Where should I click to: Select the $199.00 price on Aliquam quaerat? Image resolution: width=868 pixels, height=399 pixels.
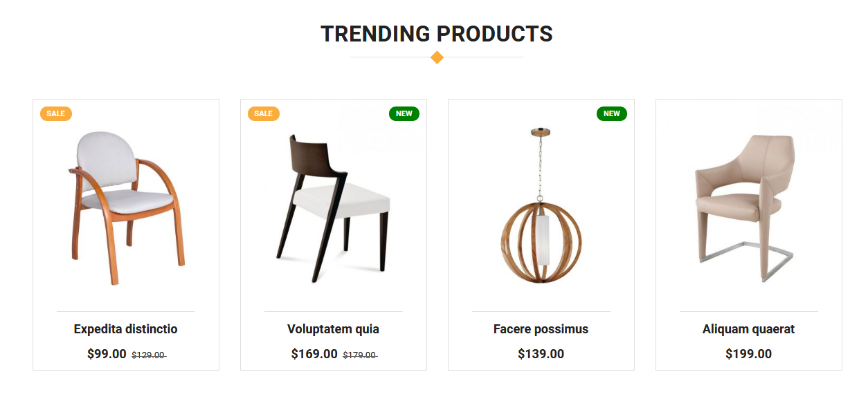click(x=748, y=353)
